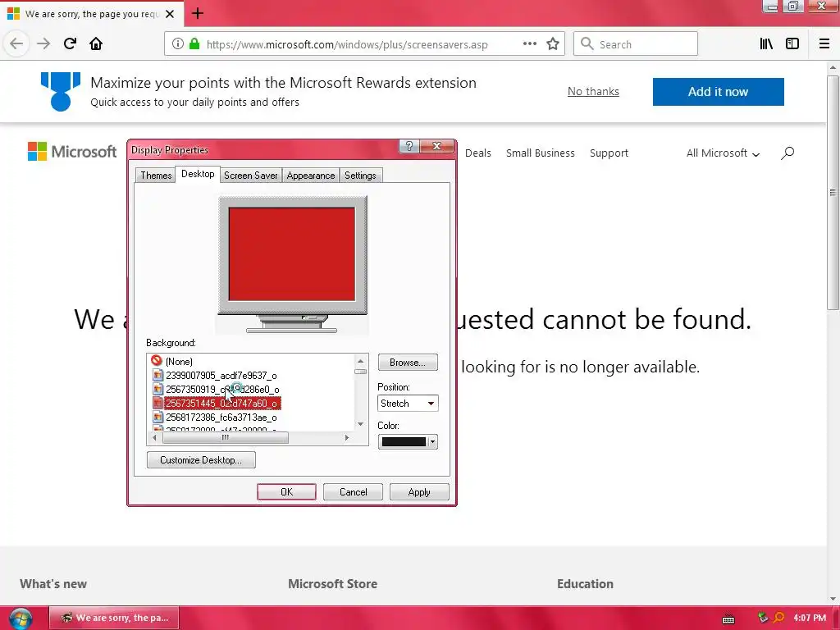Open the Support navigation link
The image size is (840, 630).
click(609, 153)
